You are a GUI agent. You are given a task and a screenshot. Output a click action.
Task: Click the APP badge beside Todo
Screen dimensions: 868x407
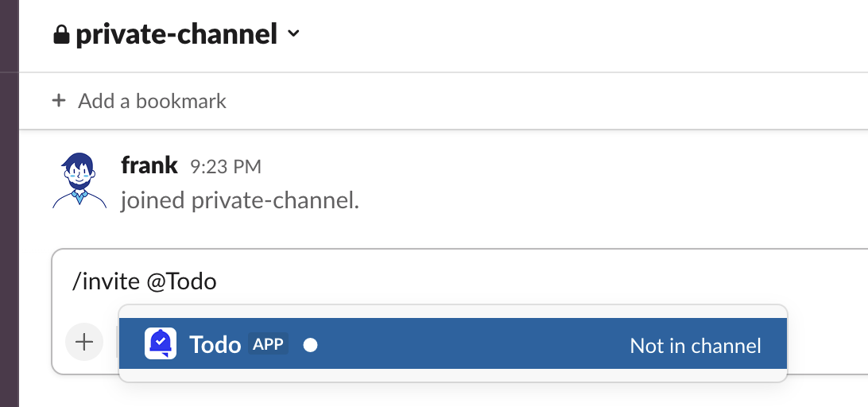click(x=268, y=344)
